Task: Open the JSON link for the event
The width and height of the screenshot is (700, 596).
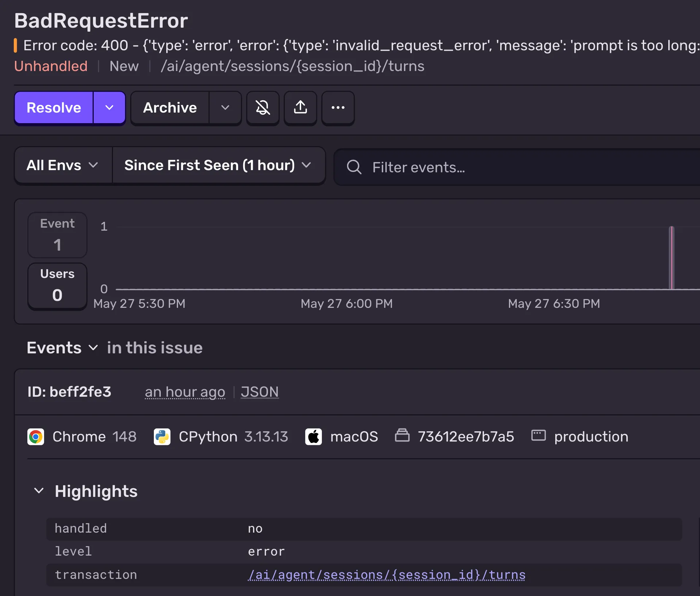Action: (260, 392)
